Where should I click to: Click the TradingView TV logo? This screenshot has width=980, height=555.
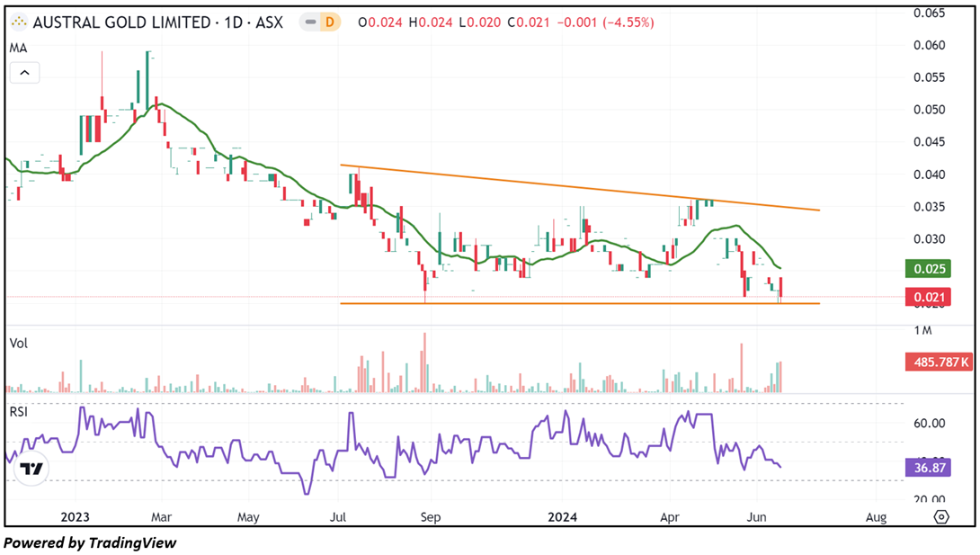(x=31, y=468)
